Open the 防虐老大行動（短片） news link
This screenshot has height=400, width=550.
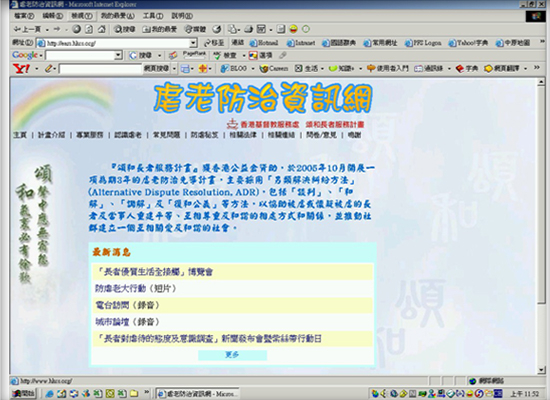[136, 288]
